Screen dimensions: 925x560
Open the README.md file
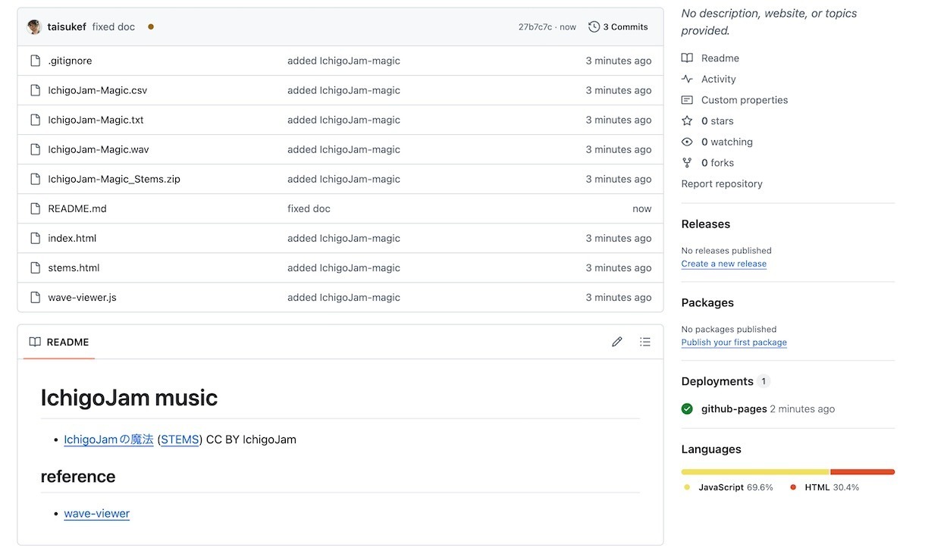[77, 208]
